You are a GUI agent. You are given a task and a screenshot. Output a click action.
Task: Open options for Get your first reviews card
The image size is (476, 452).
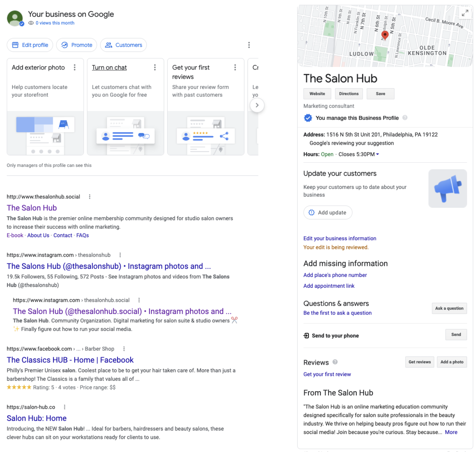[235, 68]
